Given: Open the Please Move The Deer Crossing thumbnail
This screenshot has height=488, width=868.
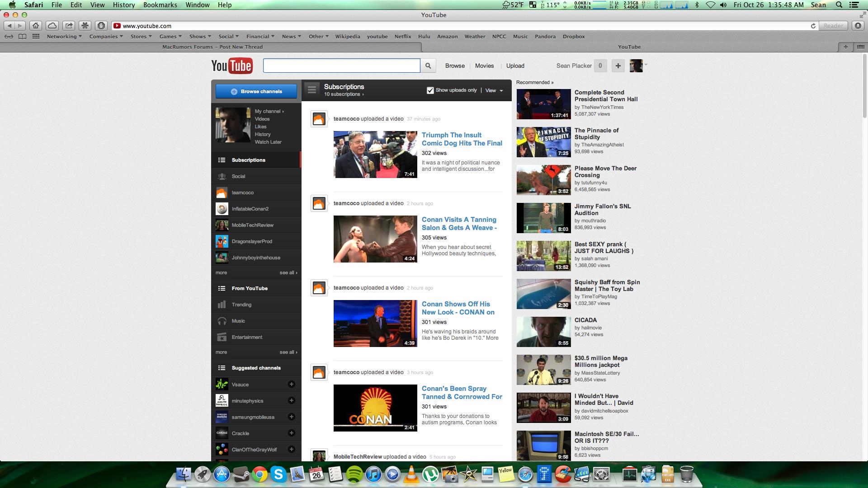Looking at the screenshot, I should click(543, 180).
